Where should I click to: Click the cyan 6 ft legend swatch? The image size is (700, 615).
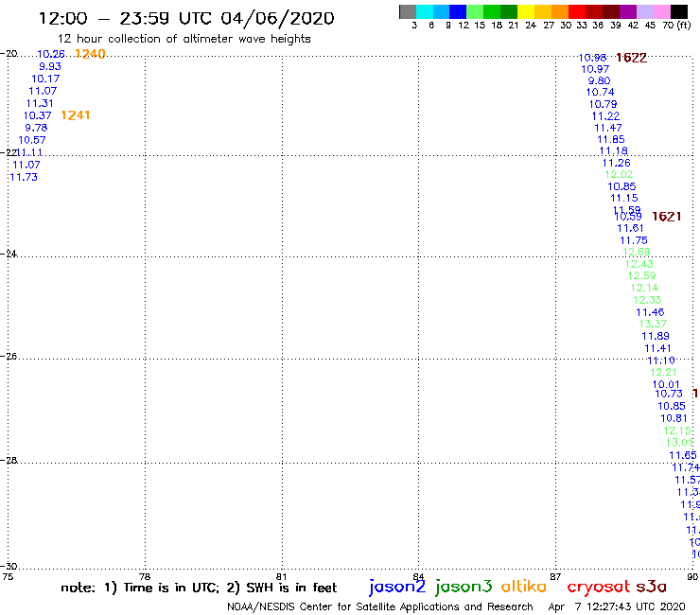[425, 11]
